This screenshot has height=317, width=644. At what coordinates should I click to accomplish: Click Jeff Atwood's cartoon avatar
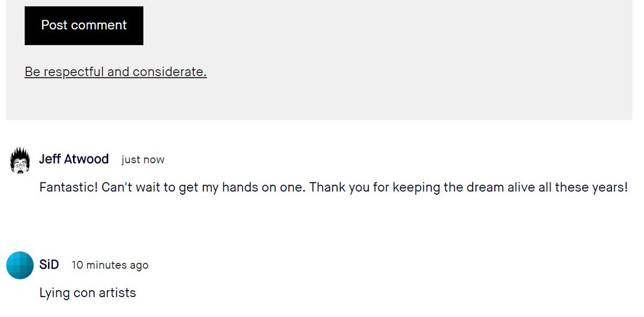[x=20, y=160]
